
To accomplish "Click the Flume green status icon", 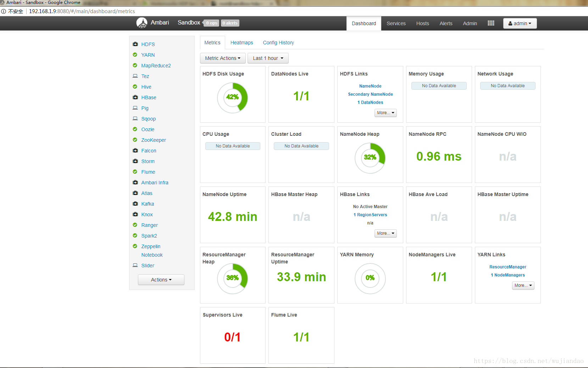I will pos(135,172).
